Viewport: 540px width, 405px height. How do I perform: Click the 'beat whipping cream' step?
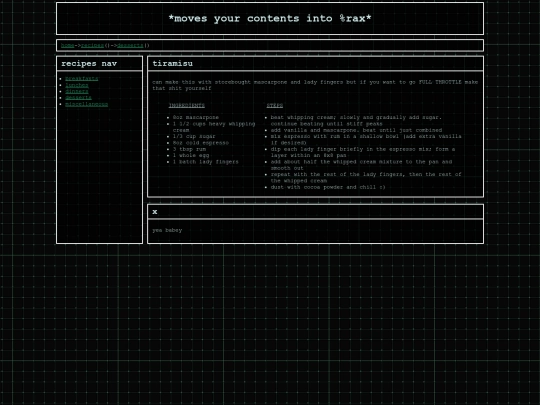(x=356, y=121)
